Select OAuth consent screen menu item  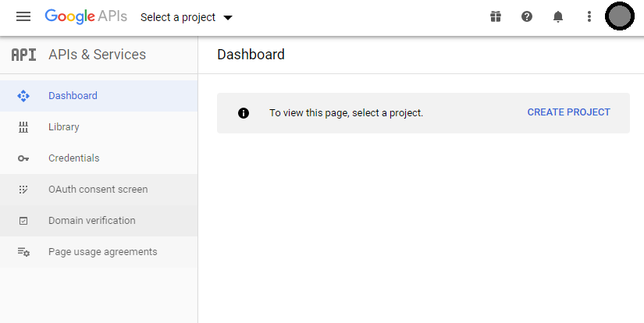[x=98, y=190]
